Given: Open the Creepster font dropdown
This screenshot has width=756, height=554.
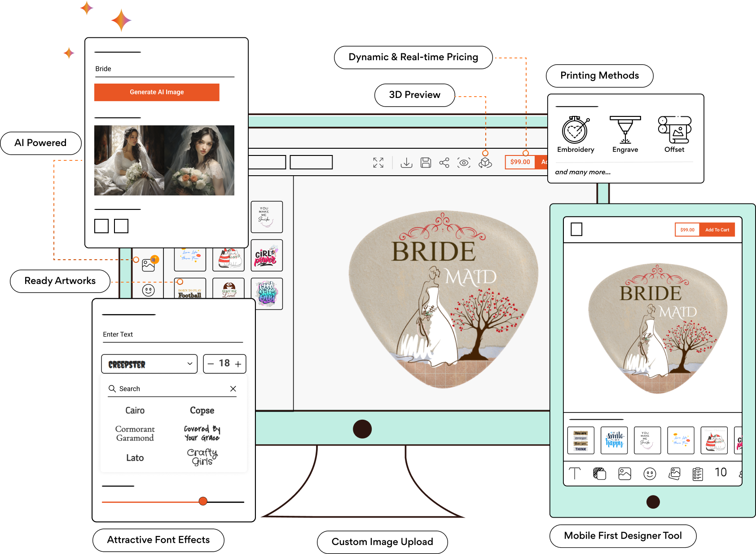Looking at the screenshot, I should pyautogui.click(x=149, y=364).
